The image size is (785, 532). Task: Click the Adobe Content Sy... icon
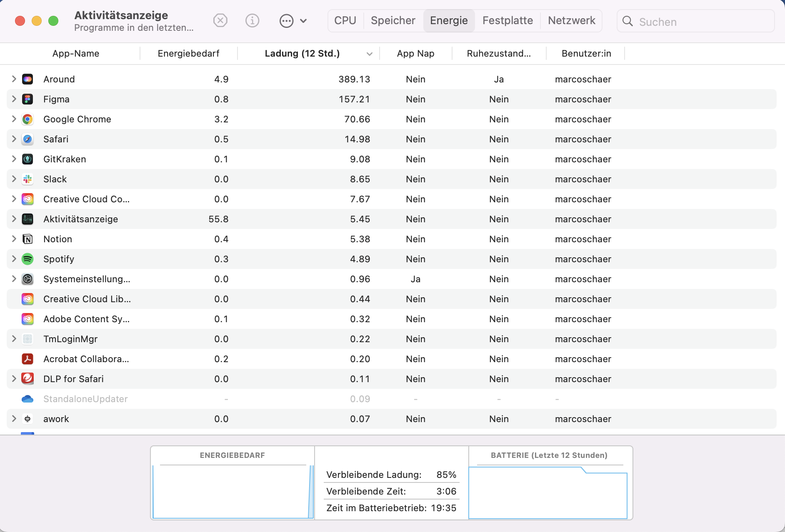point(27,319)
